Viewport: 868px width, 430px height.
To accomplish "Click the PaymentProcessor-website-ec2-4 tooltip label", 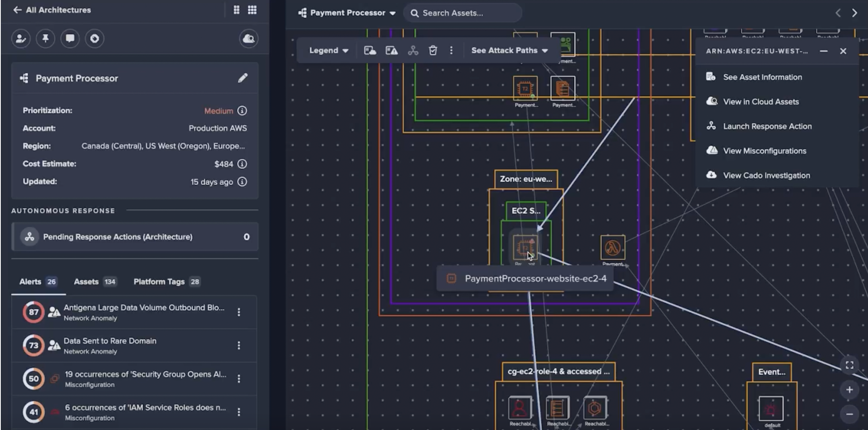I will (525, 279).
